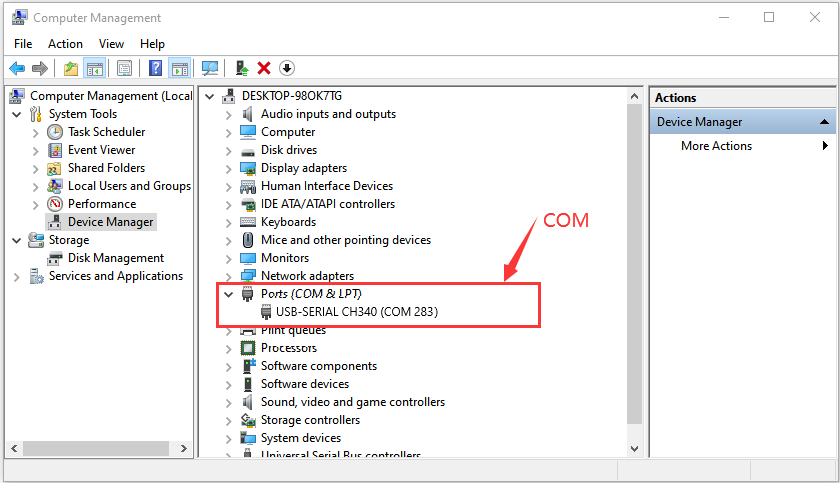This screenshot has width=840, height=483.
Task: Expand Human Interface Devices category
Action: 229,187
